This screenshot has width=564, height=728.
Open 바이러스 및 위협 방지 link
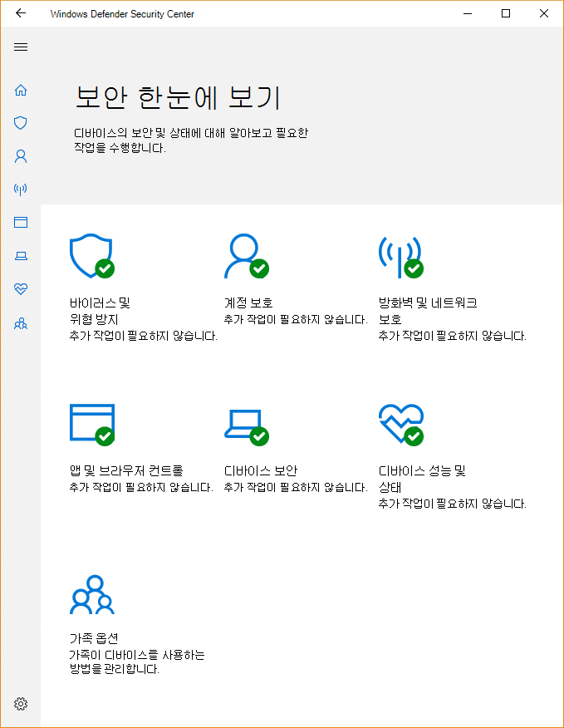(100, 311)
